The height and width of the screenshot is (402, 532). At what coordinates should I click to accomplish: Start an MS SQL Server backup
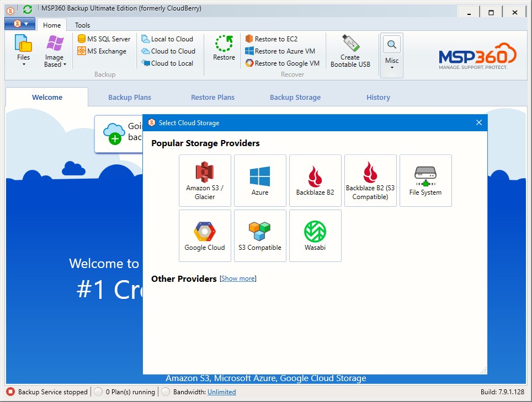tap(104, 39)
